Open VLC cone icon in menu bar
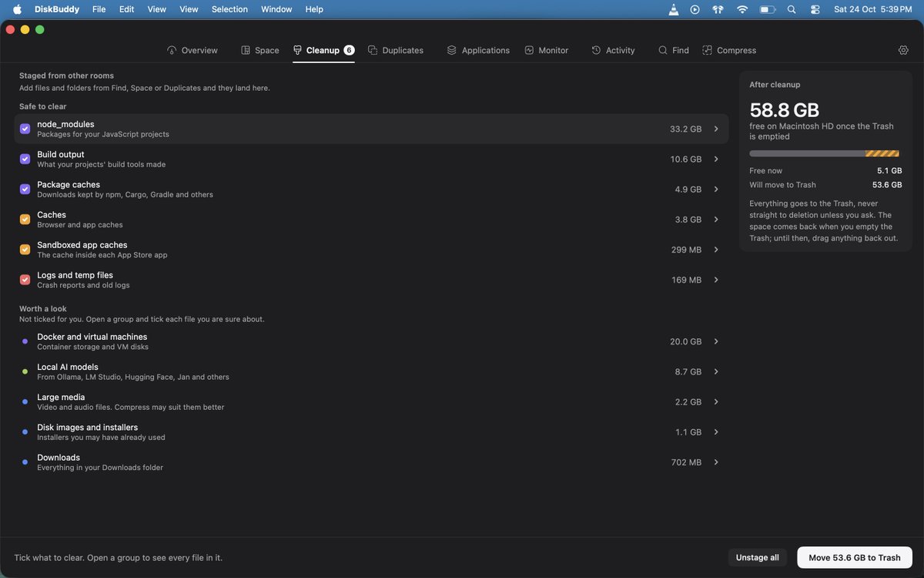924x578 pixels. tap(674, 9)
